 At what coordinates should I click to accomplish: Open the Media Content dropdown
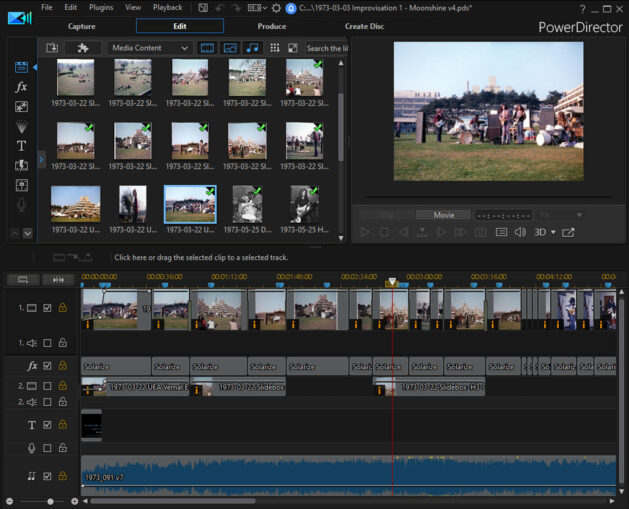pos(150,48)
